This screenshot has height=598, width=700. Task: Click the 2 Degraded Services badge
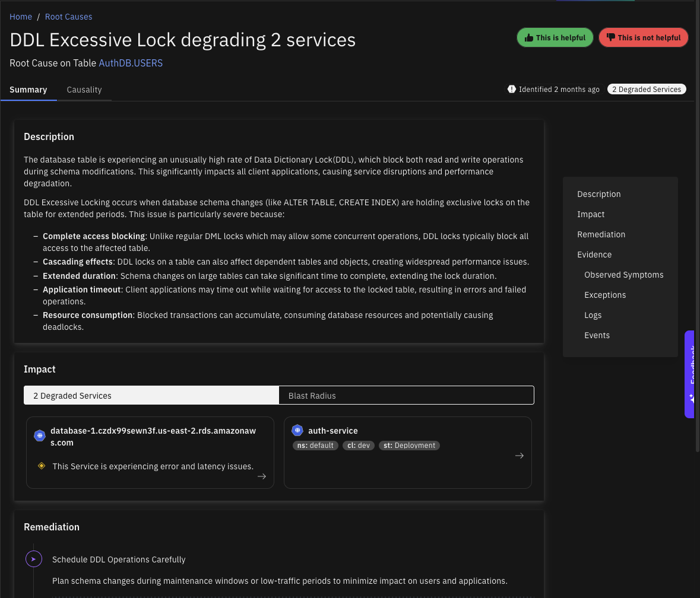pyautogui.click(x=647, y=89)
